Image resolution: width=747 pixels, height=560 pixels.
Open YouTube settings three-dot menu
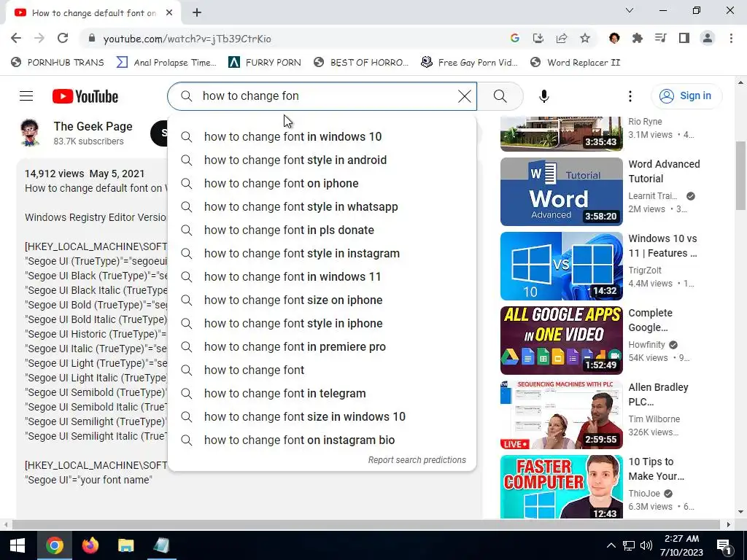(630, 96)
